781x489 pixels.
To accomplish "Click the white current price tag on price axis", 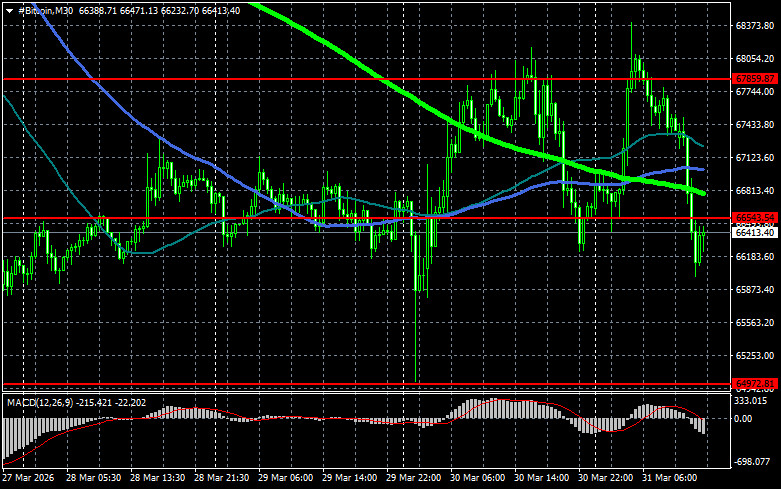I will 755,233.
